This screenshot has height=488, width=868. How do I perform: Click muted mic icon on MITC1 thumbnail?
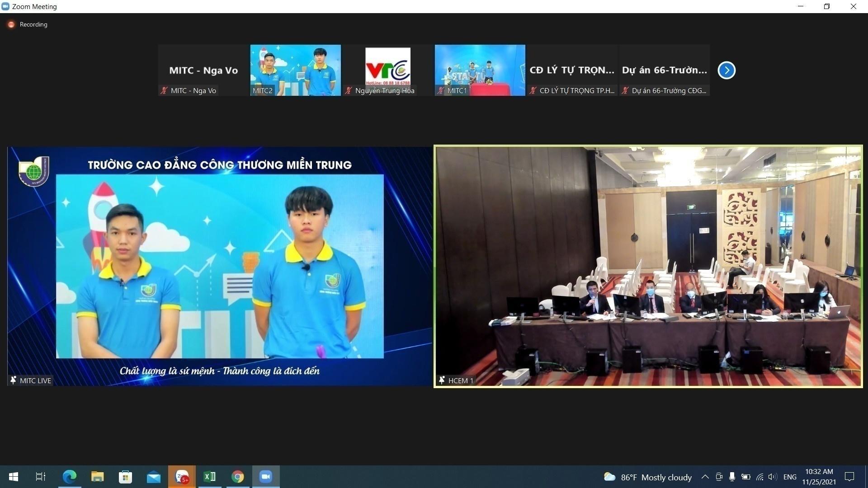click(440, 90)
